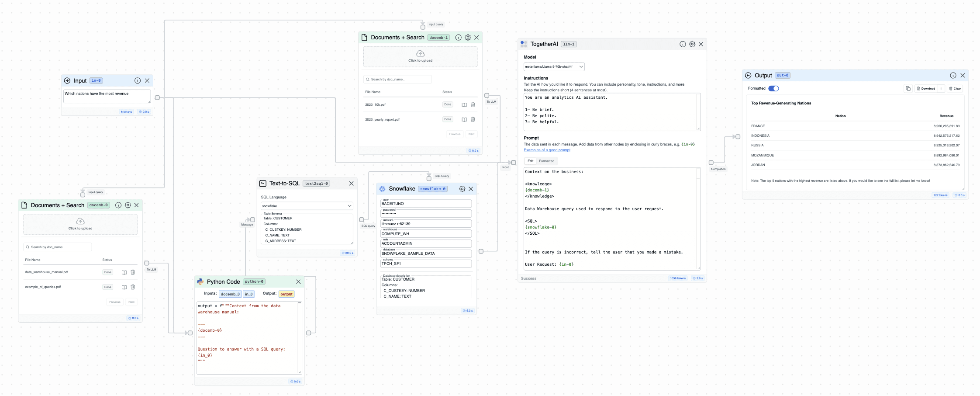Screen dimensions: 980x396
Task: Copy the output with the copy icon
Action: point(908,89)
